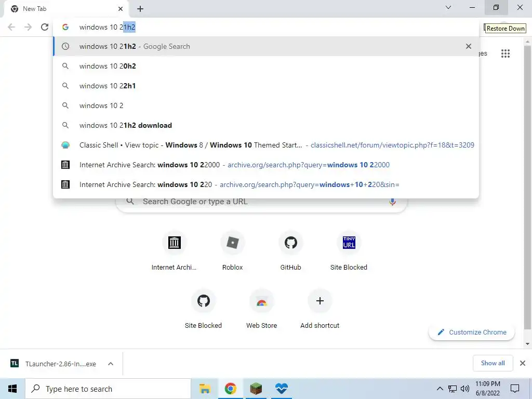The height and width of the screenshot is (399, 532).
Task: Pick the 'windows 10 2' suggestion
Action: [266, 105]
